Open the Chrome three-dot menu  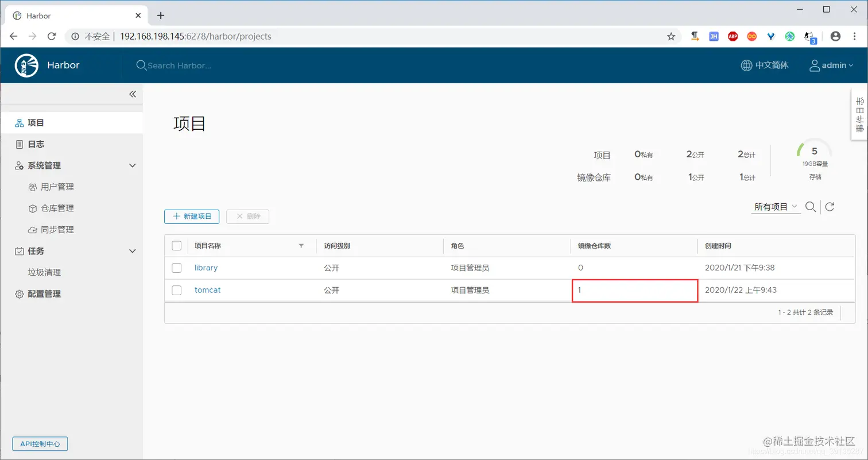[x=854, y=36]
